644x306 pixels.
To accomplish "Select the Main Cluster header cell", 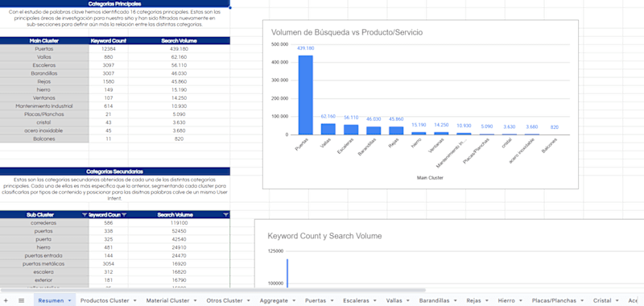I will coord(44,40).
